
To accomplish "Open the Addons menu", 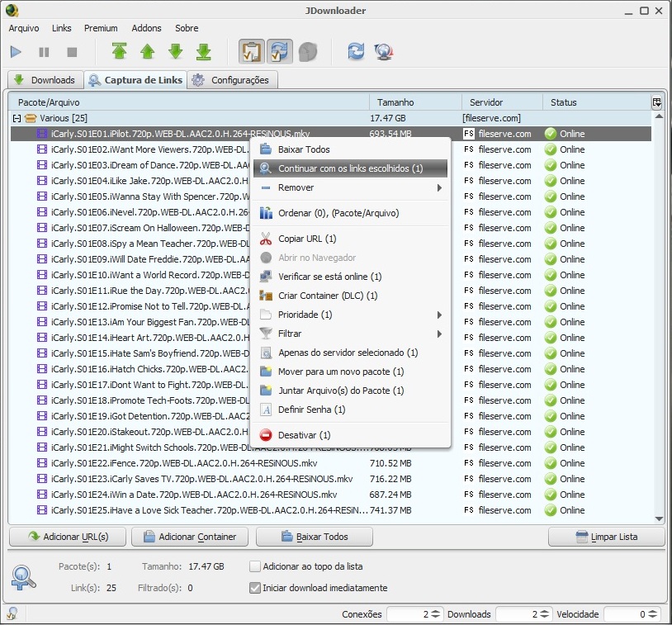I will click(x=147, y=28).
